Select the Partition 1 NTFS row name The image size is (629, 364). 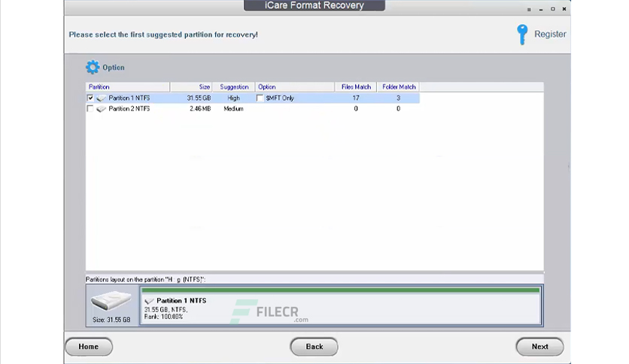tap(129, 98)
